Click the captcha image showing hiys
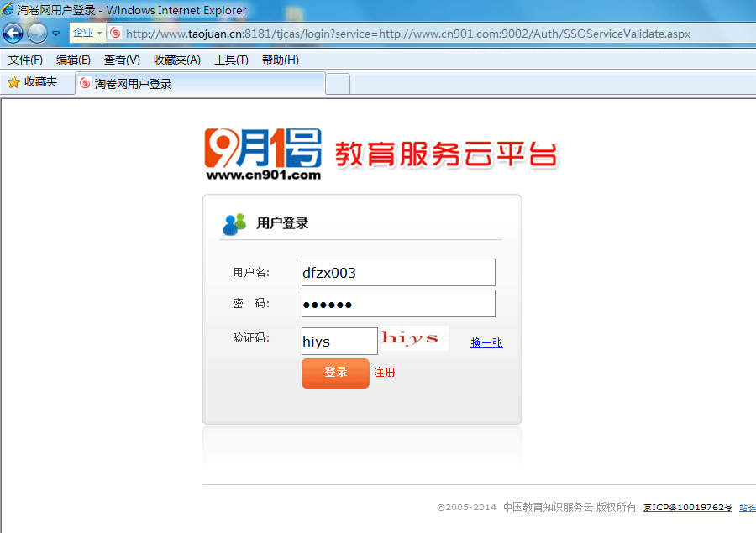 pyautogui.click(x=414, y=338)
